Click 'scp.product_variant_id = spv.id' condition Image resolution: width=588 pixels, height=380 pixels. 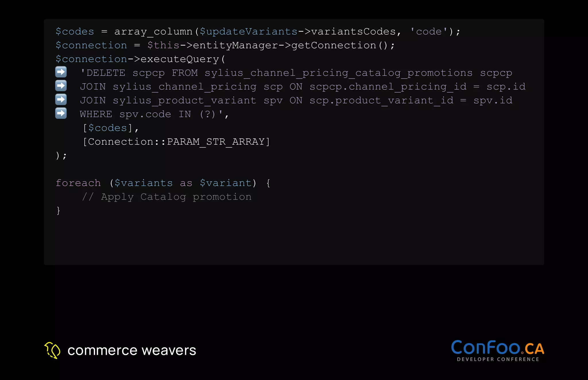pyautogui.click(x=411, y=100)
